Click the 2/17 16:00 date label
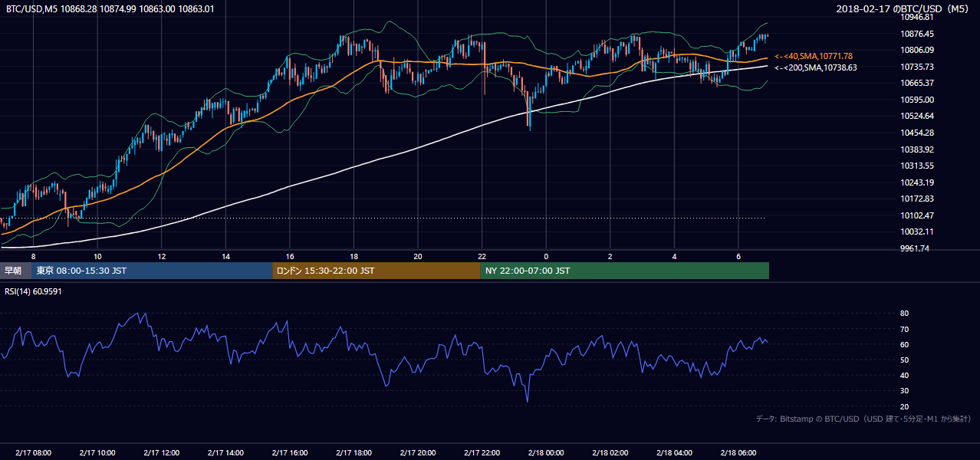The image size is (980, 460). tap(289, 452)
